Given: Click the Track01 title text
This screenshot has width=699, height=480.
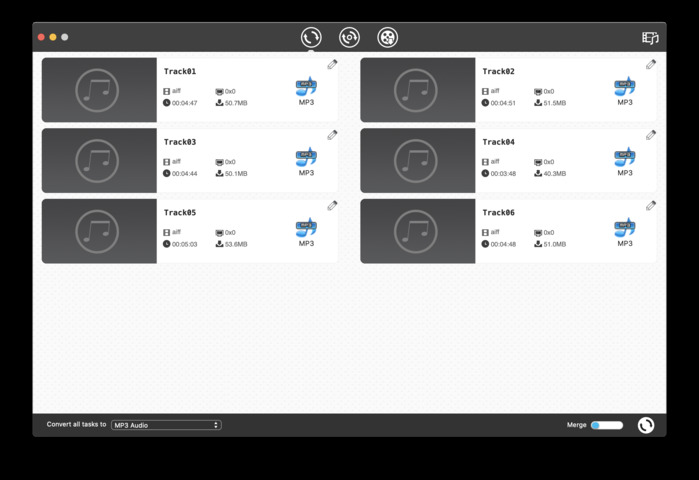Looking at the screenshot, I should [x=180, y=71].
